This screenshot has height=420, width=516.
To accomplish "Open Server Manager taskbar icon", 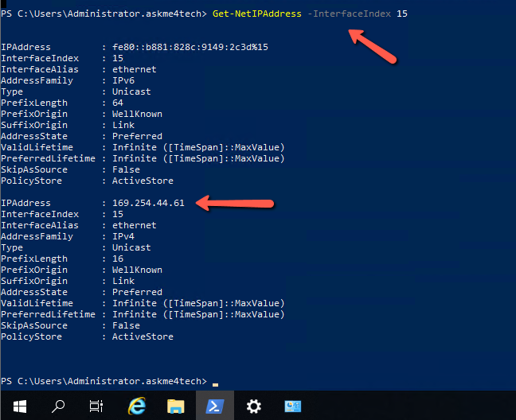I will point(292,406).
